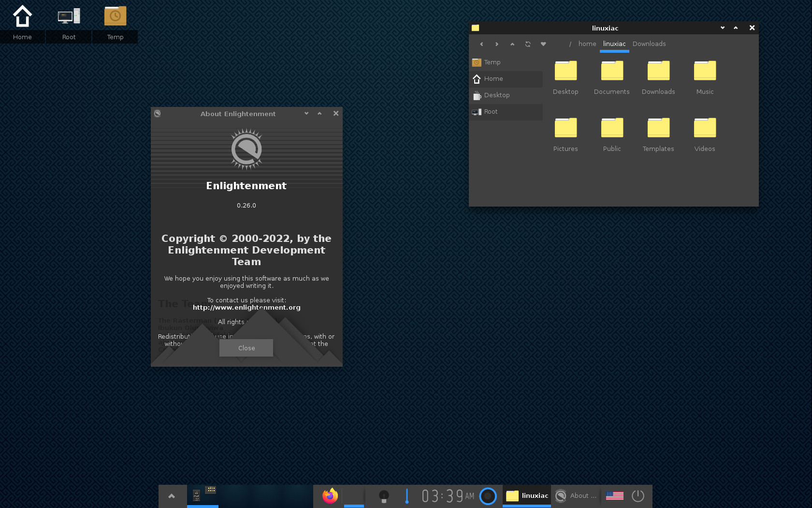The width and height of the screenshot is (812, 508).
Task: Select the Downloads folder icon
Action: point(658,71)
